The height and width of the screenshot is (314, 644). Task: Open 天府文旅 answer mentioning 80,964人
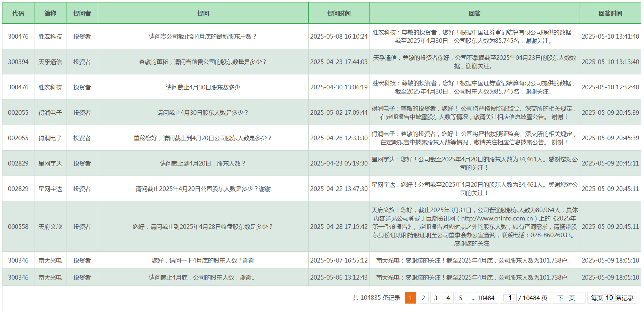475,227
